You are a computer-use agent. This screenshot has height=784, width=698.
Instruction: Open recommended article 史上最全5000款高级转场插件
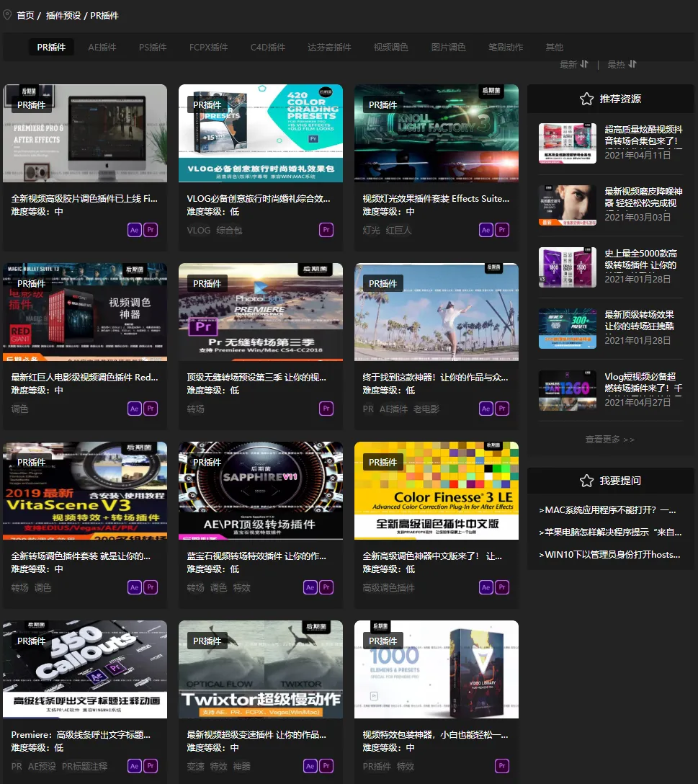[x=640, y=259]
